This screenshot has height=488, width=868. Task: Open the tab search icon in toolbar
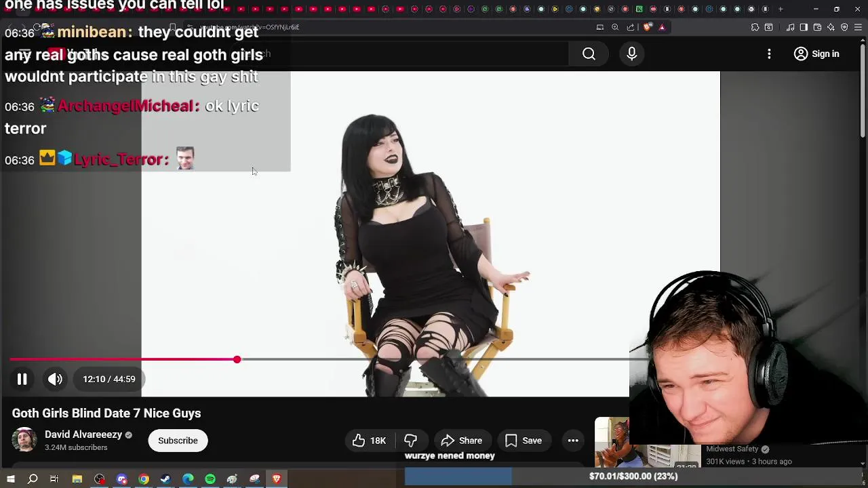click(x=768, y=27)
